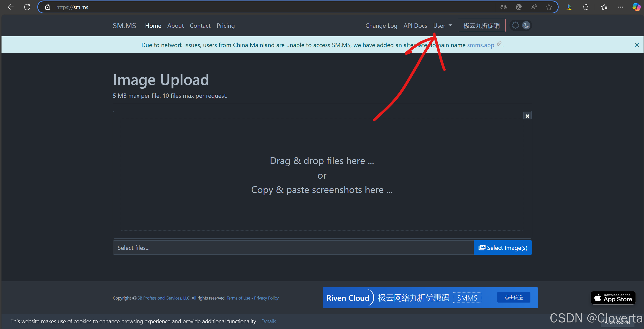Click the Select Image(s) button
The height and width of the screenshot is (329, 644).
(503, 248)
